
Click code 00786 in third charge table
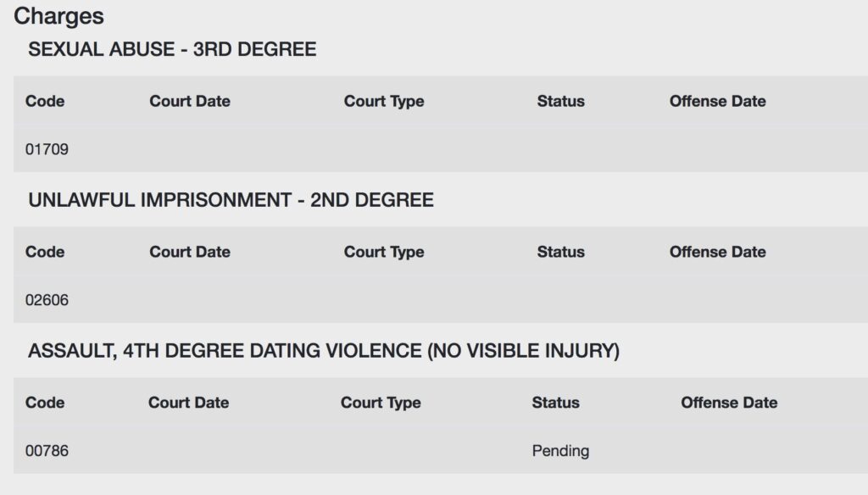[47, 451]
